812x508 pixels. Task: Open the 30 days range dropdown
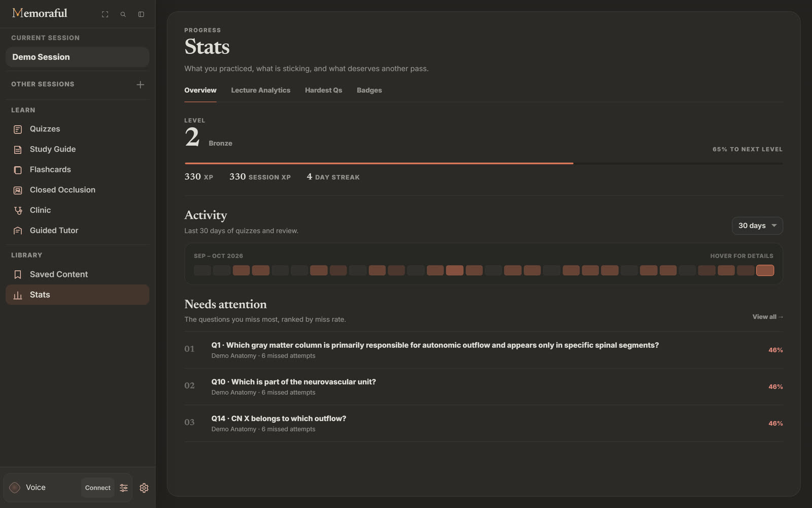[757, 226]
